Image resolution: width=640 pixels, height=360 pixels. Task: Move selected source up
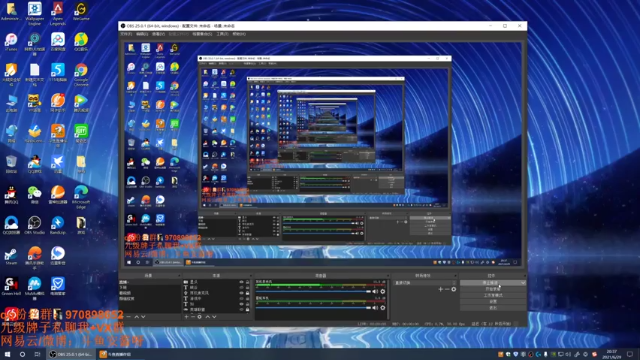(x=207, y=317)
